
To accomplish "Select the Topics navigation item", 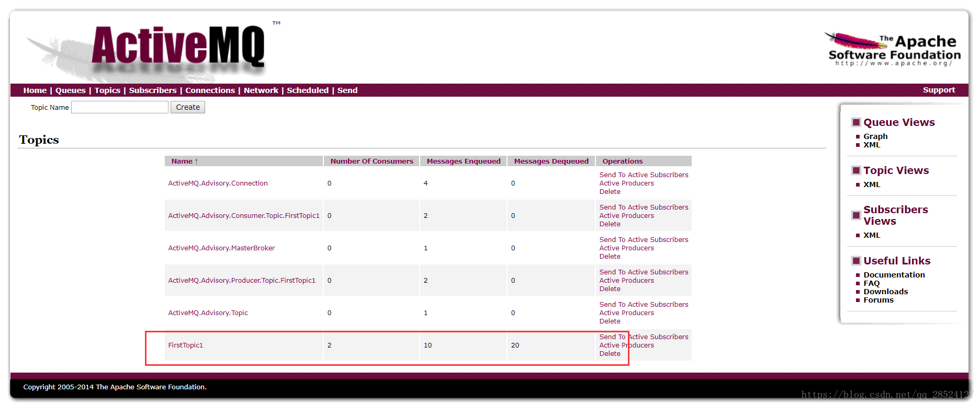I will click(x=108, y=90).
